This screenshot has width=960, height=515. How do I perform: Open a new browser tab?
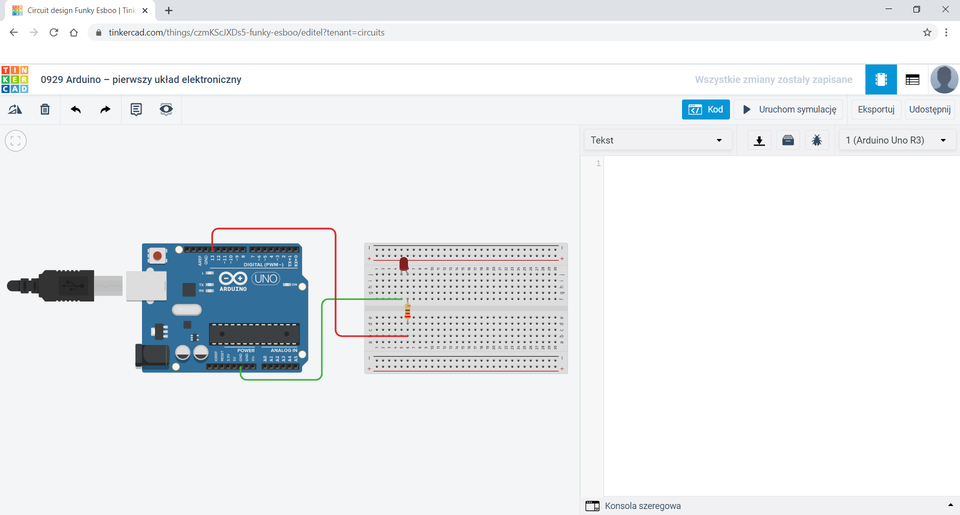168,10
